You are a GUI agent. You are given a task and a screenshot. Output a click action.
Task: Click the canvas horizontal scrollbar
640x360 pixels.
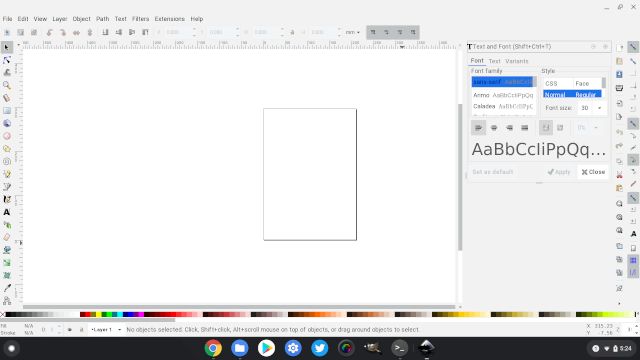pos(239,307)
